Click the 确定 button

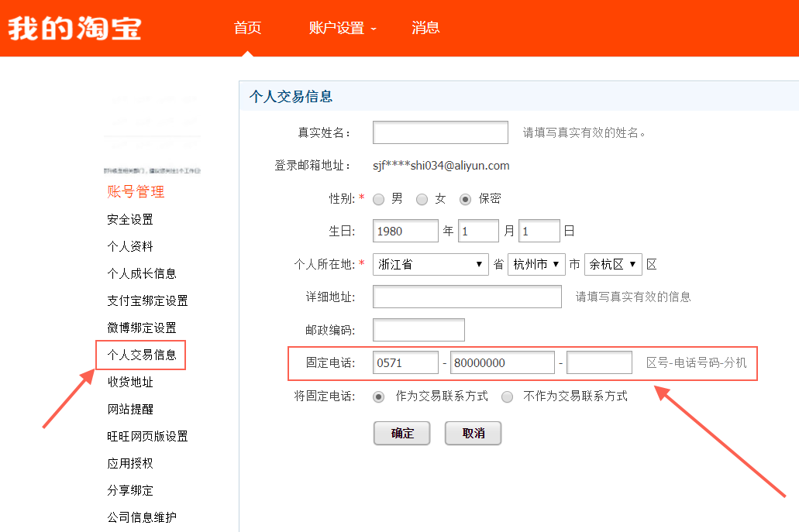[x=402, y=433]
